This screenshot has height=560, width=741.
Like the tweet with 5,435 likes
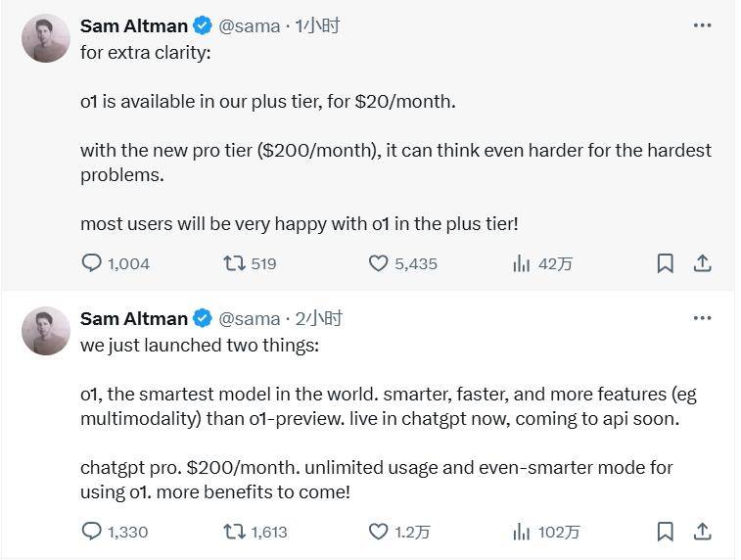click(x=379, y=263)
